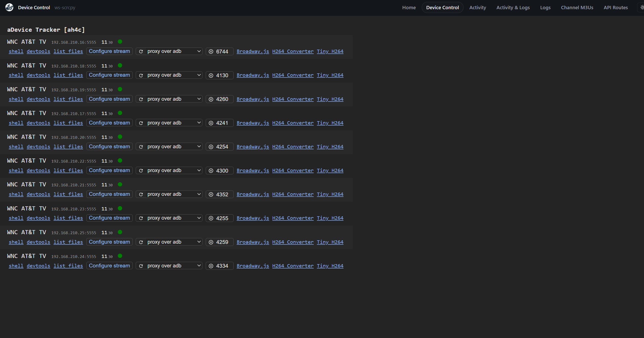This screenshot has height=338, width=644.
Task: Click the aDevice Tracker [ah4c] heading
Action: [x=46, y=30]
